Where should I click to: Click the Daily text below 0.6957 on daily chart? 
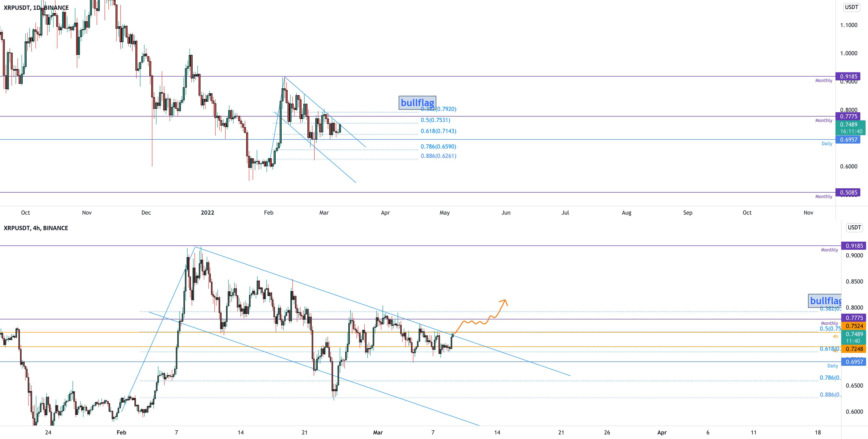pos(827,144)
